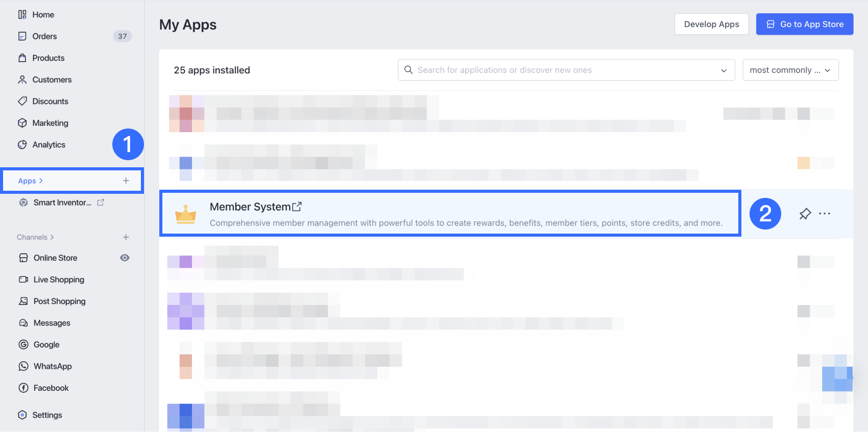Screen dimensions: 868x432
Task: Add a new sales channel with plus icon
Action: pos(126,237)
